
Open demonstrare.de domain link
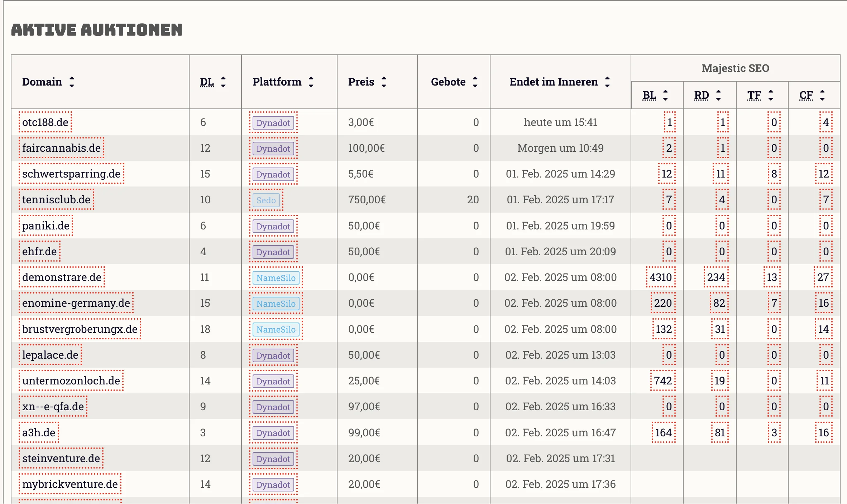point(62,277)
